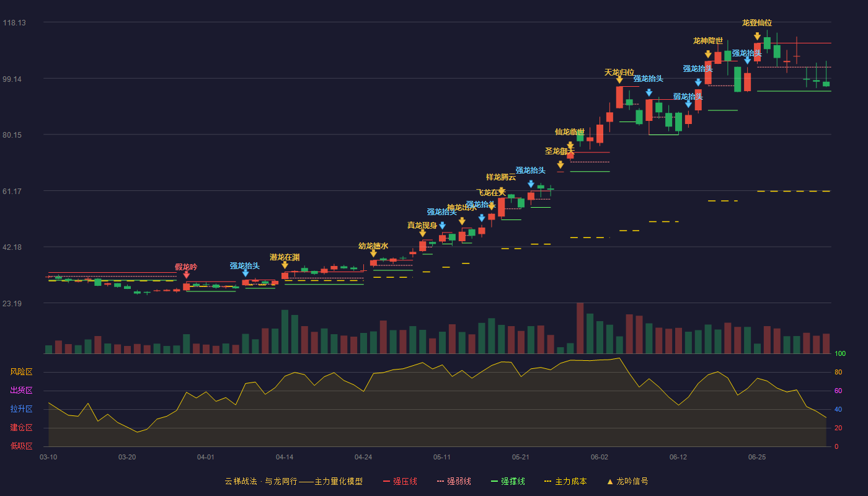
Task: Select the 潜龙在渊 yellow arrow marker
Action: (285, 265)
